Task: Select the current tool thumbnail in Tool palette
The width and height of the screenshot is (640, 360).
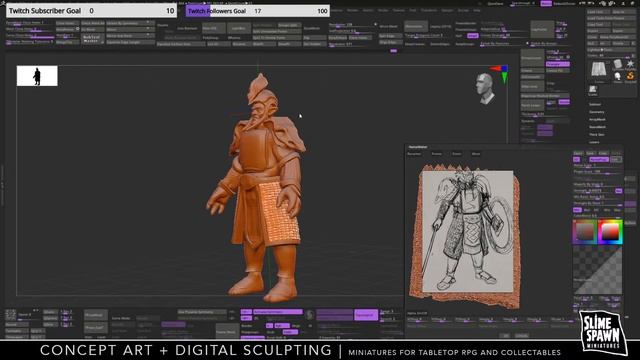Action: point(598,69)
